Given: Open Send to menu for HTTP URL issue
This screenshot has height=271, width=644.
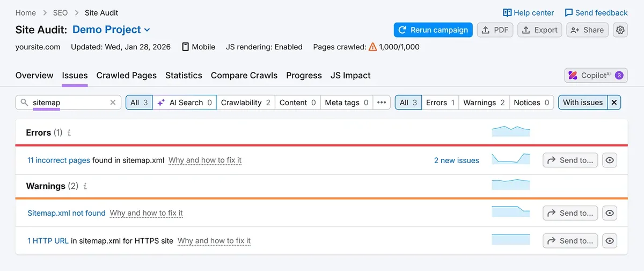Looking at the screenshot, I should (x=570, y=241).
